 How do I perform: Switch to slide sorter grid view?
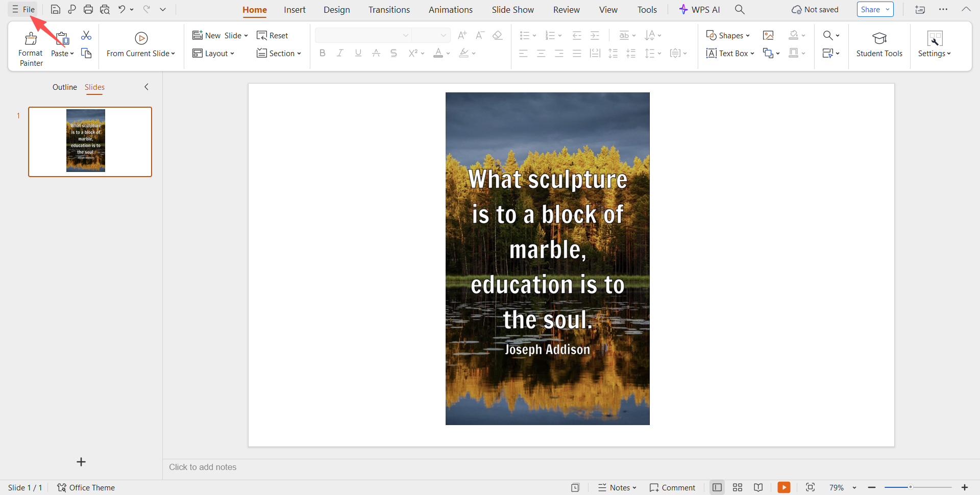[738, 487]
